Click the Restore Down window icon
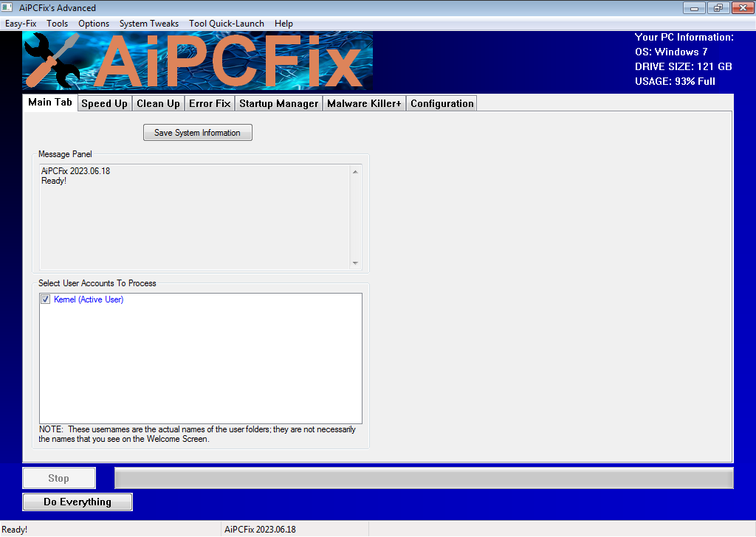The image size is (756, 537). click(718, 7)
